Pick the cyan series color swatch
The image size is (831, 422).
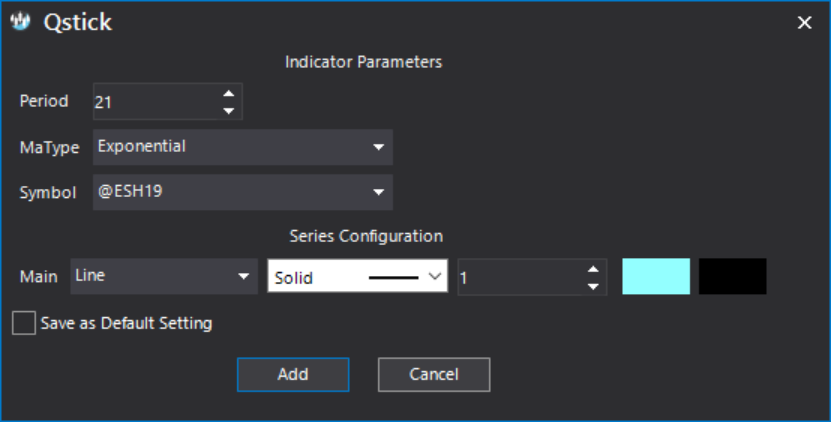656,276
